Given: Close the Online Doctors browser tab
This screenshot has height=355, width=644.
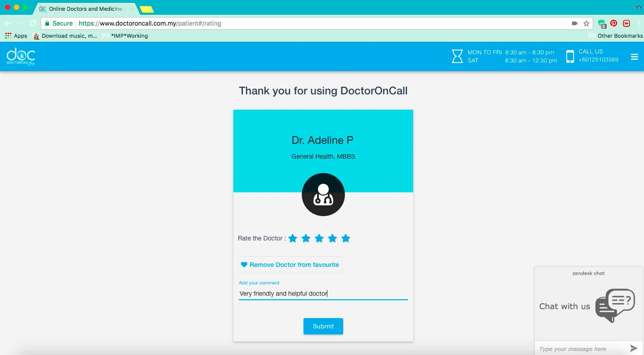Looking at the screenshot, I should [x=131, y=9].
